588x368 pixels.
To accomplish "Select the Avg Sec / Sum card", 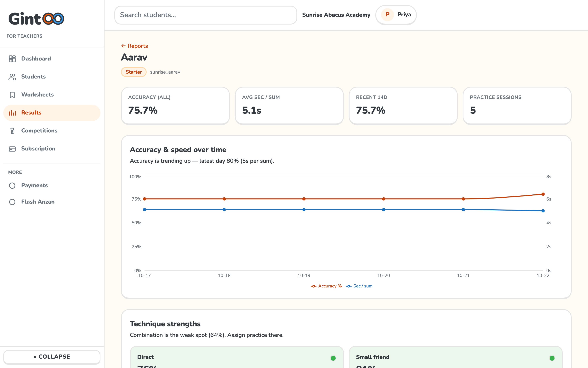I will tap(289, 106).
